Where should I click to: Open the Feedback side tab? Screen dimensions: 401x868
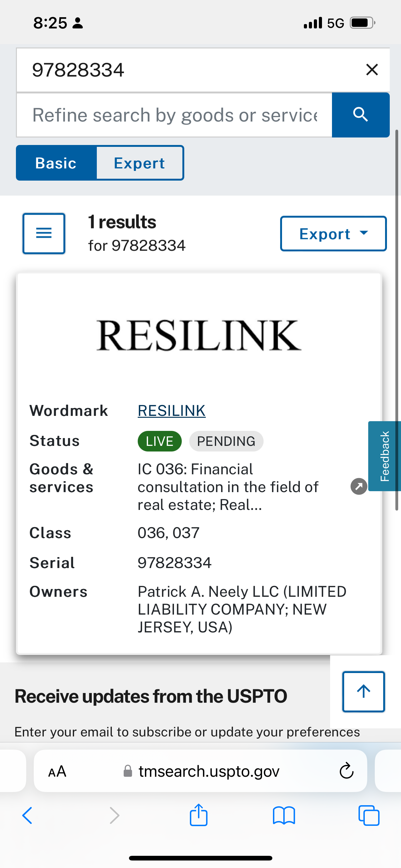coord(384,456)
